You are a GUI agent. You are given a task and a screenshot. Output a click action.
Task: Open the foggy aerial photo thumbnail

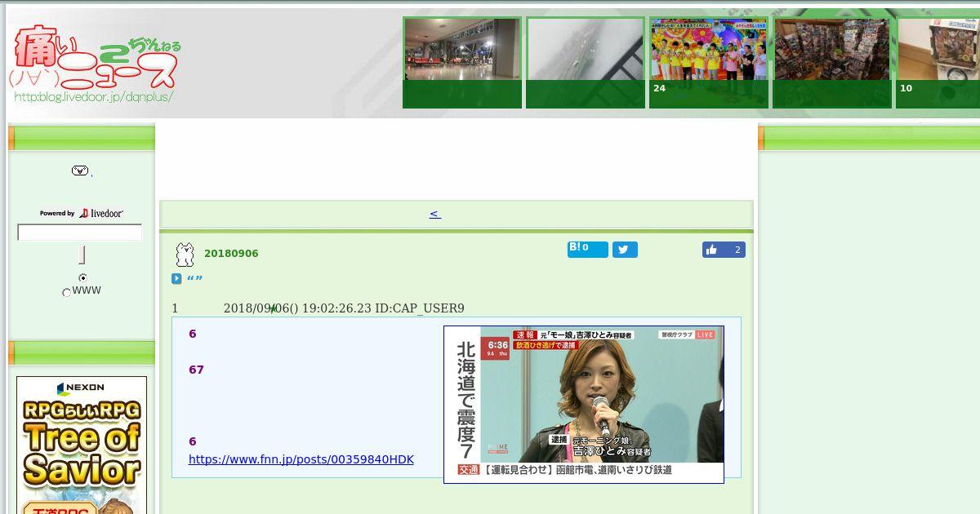click(586, 63)
